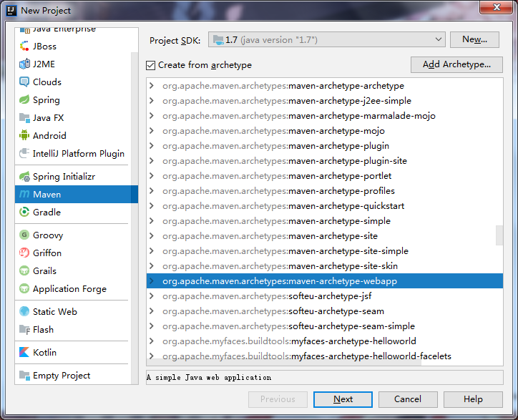Click Add Archetype... button
This screenshot has width=518, height=420.
pos(457,64)
